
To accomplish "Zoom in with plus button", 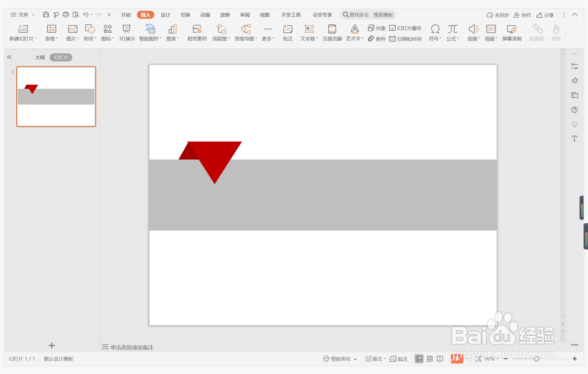I will 574,359.
